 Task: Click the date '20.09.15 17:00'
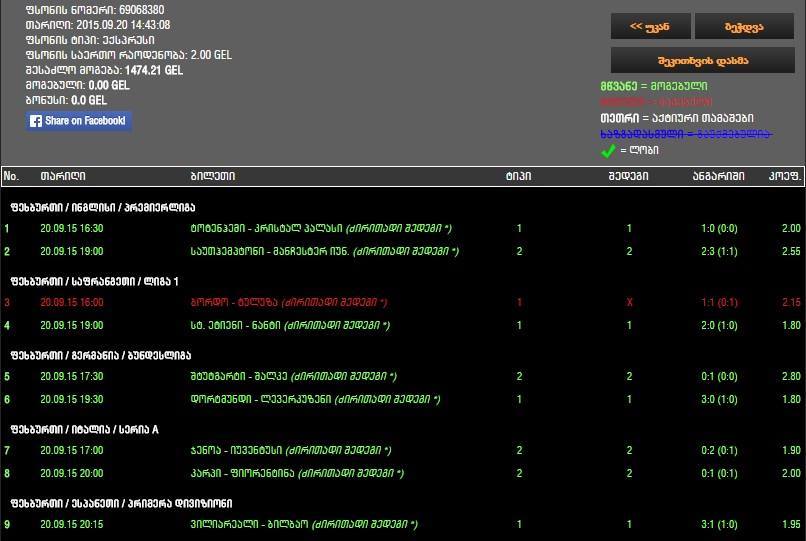click(x=72, y=450)
